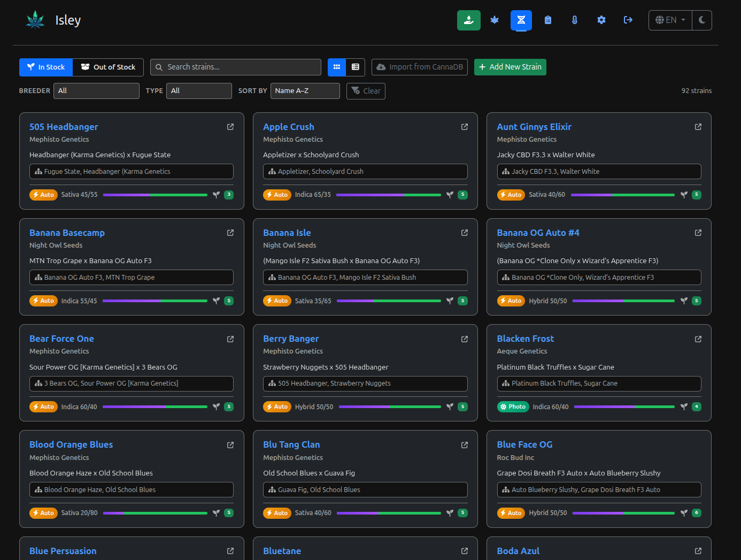Open external link icon for Blue Persuasion
Viewport: 741px width, 560px height.
230,551
